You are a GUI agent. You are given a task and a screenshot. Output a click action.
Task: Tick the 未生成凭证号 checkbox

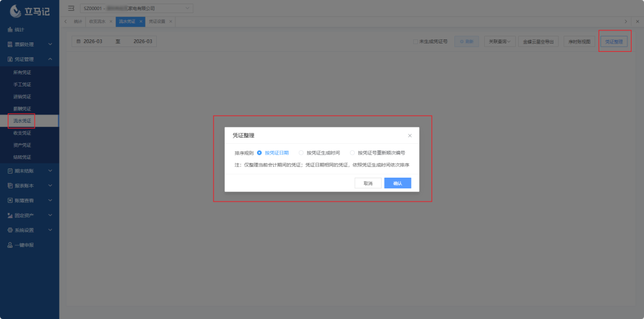(x=416, y=42)
